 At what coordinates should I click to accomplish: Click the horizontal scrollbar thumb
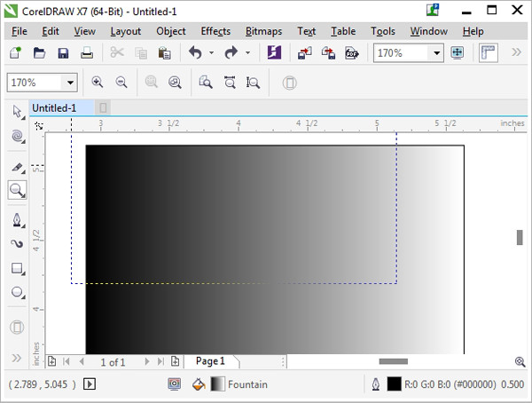[394, 361]
